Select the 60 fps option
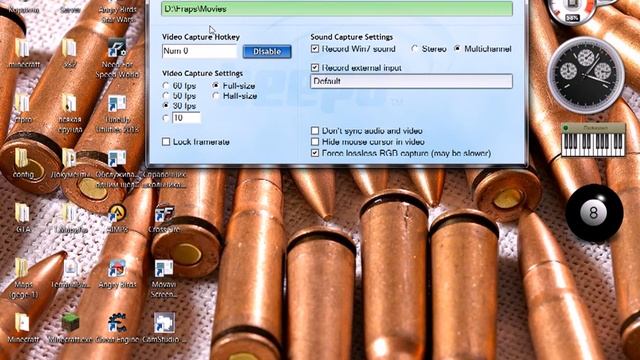640x360 pixels. 166,86
